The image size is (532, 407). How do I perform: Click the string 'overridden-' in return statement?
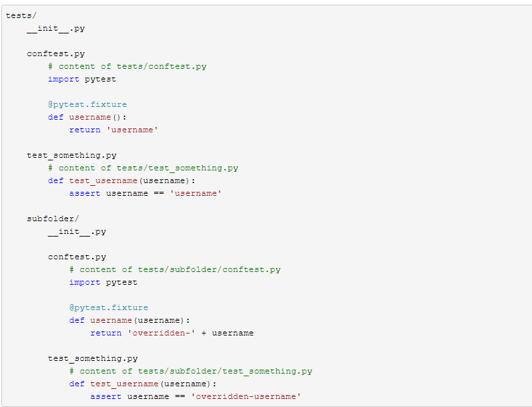[x=162, y=333]
